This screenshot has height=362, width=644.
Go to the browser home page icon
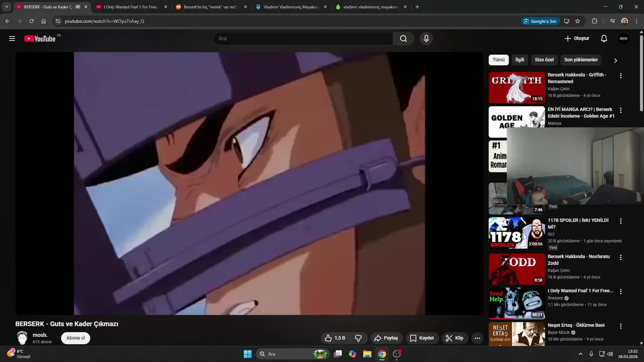coord(43,21)
